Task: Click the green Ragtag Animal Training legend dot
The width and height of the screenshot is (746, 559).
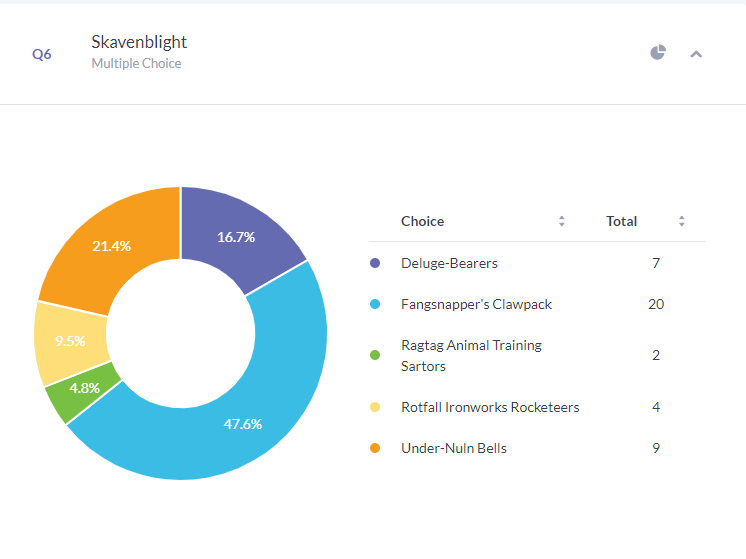Action: click(375, 355)
